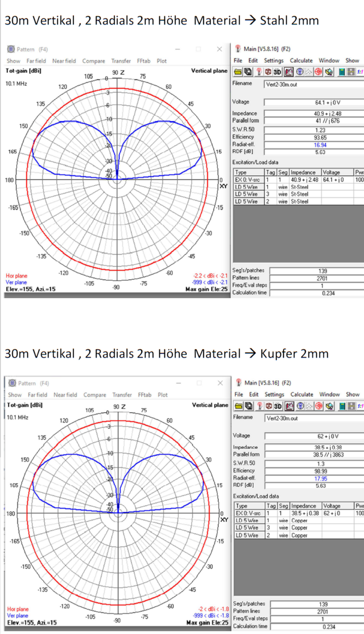
Task: Click the Save disk icon in the Kupfer Main window
Action: [249, 406]
